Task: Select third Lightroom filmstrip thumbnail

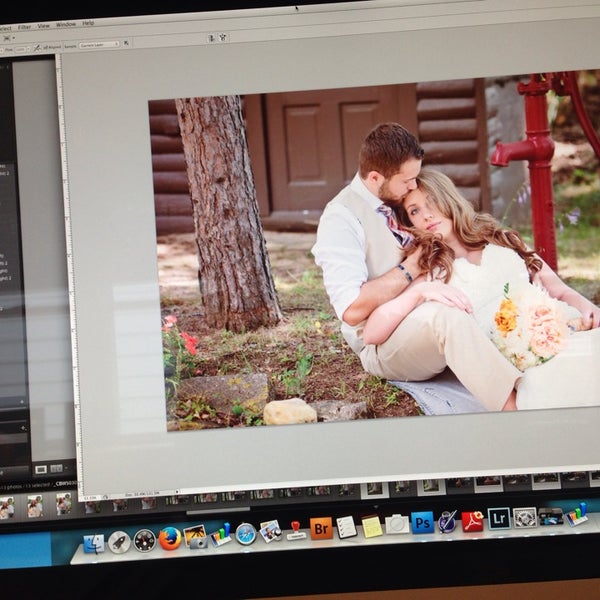Action: (64, 503)
